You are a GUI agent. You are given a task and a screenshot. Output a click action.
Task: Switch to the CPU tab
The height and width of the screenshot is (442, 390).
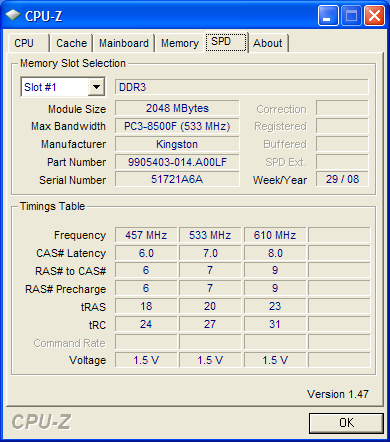click(29, 43)
